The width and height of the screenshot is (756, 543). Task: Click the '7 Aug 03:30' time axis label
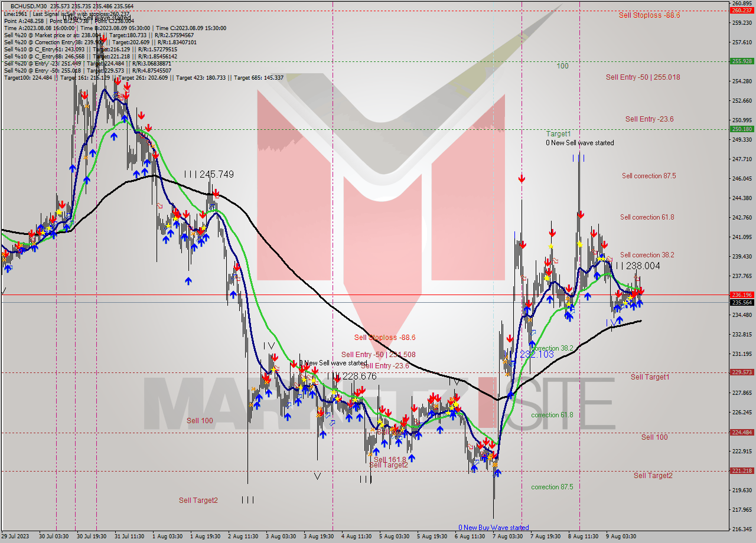pyautogui.click(x=507, y=537)
